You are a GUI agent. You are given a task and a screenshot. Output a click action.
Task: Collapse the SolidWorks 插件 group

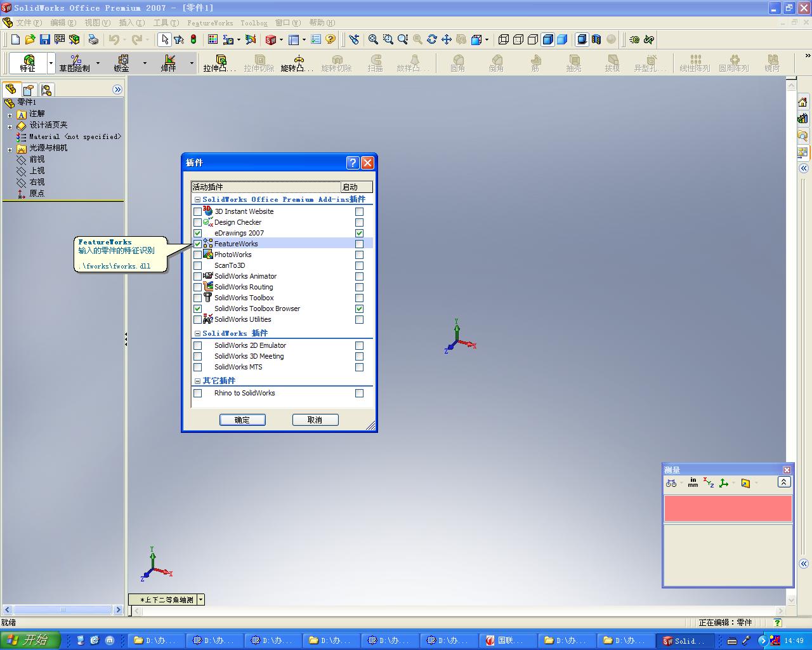pos(197,334)
